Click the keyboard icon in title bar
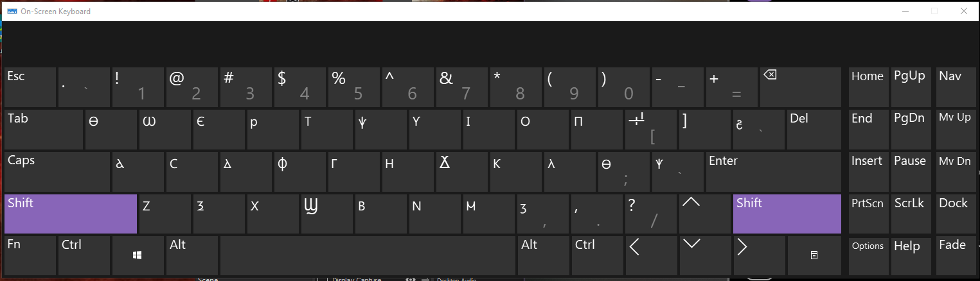This screenshot has height=281, width=980. (12, 11)
